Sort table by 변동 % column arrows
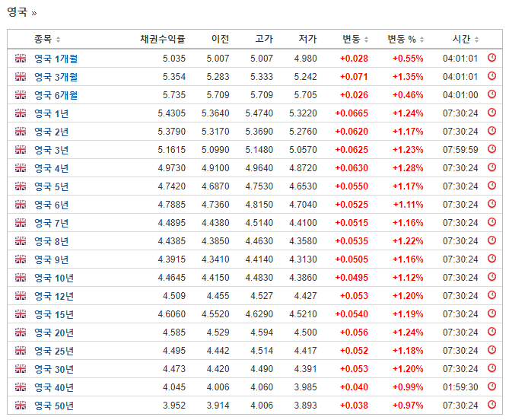Image resolution: width=509 pixels, height=420 pixels. pyautogui.click(x=422, y=40)
